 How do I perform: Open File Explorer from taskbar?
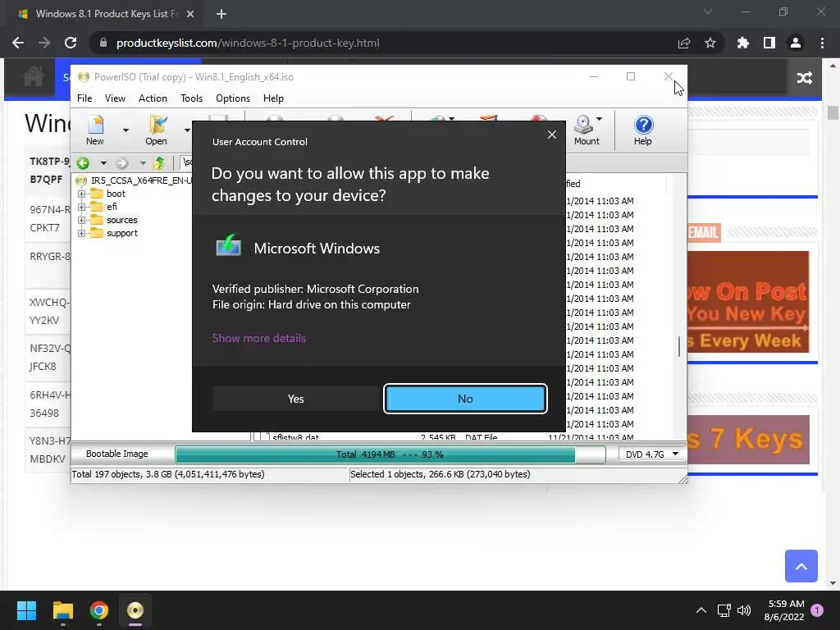tap(62, 610)
